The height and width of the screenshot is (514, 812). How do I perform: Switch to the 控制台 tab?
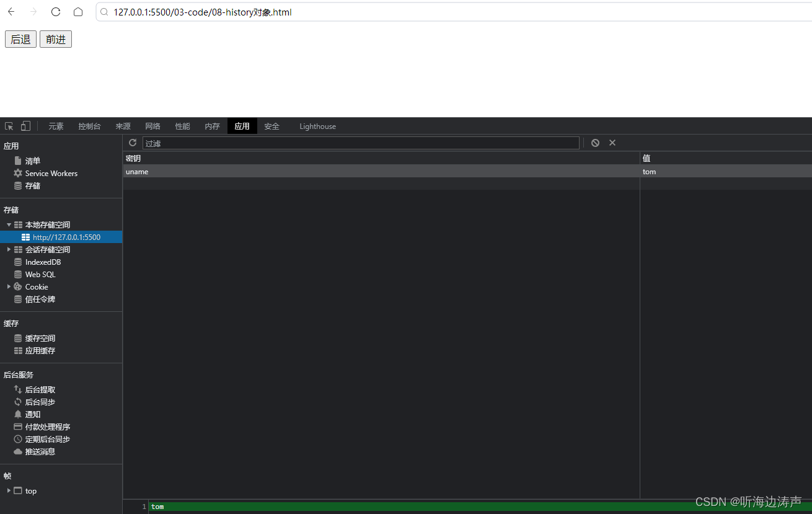tap(89, 126)
